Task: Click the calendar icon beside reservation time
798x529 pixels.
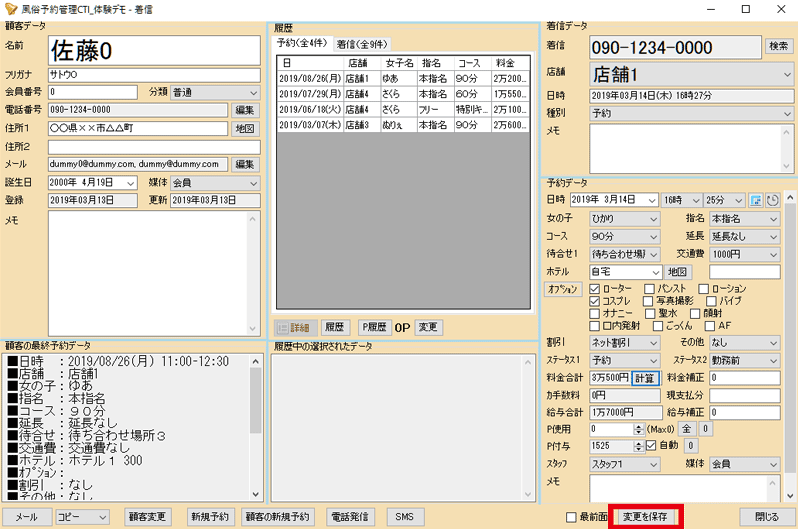Action: 756,200
